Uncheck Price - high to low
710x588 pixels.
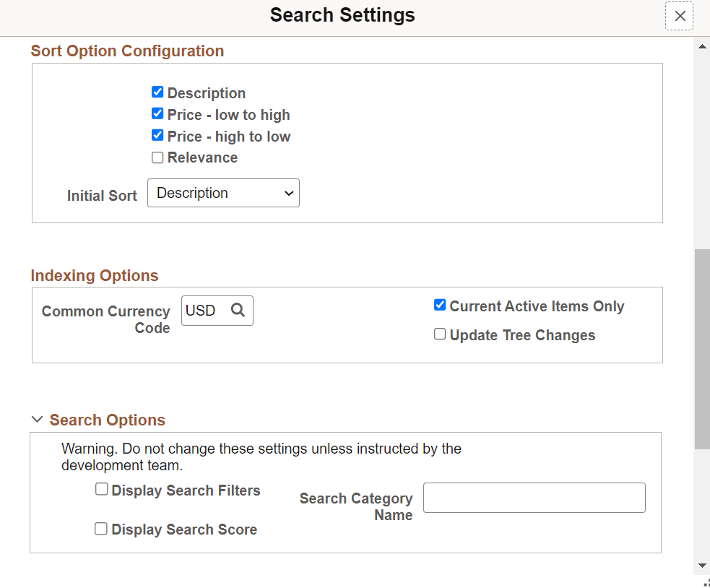point(157,135)
